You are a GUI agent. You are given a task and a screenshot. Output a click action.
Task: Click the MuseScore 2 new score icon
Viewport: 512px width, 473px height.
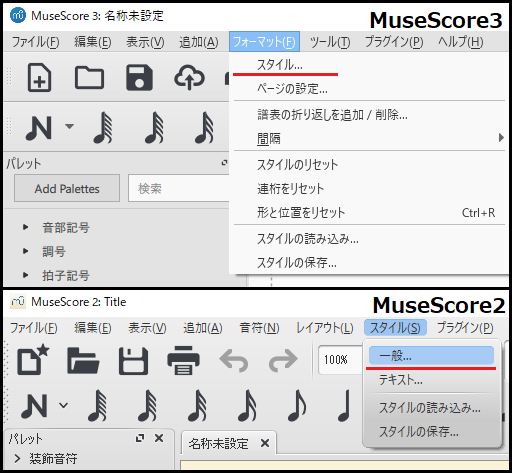point(33,360)
